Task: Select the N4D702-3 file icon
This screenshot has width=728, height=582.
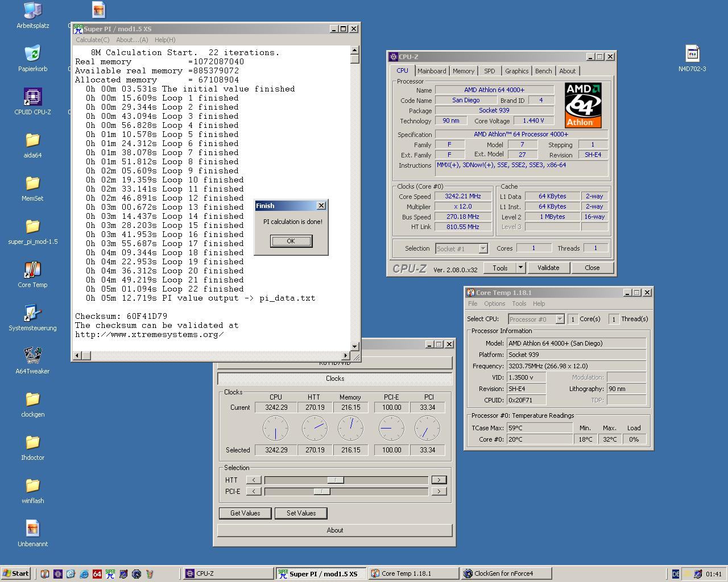Action: click(x=692, y=59)
